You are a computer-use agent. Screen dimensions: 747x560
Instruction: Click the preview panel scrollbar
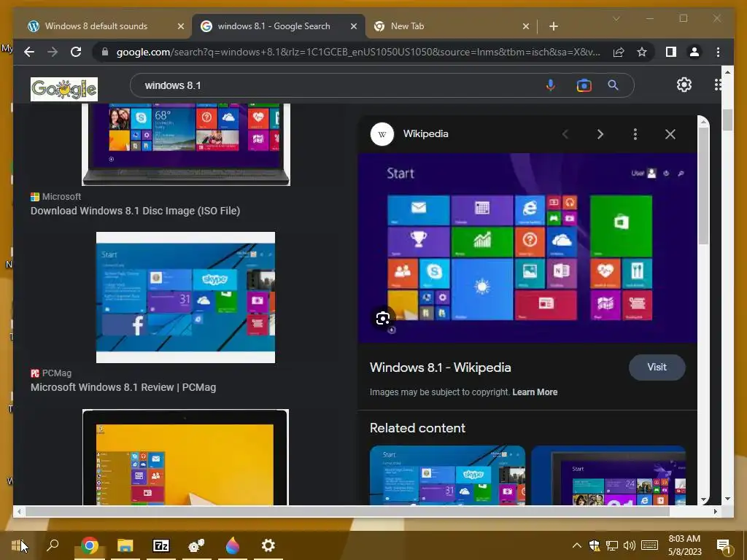tap(703, 186)
